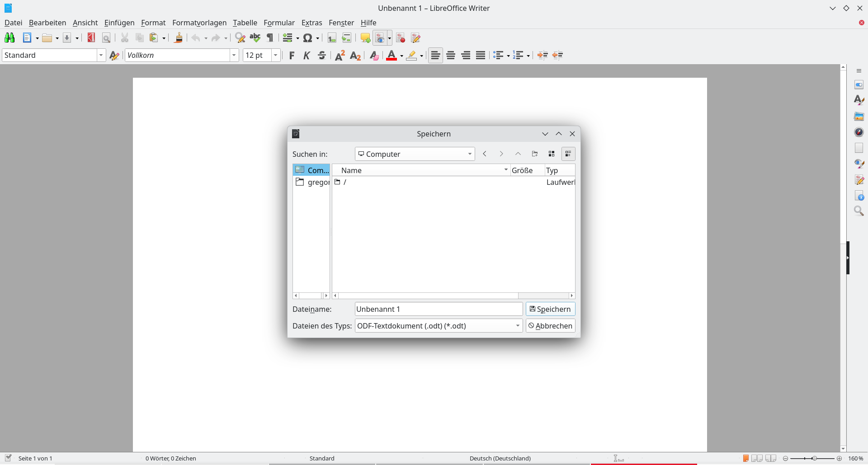
Task: Create new folder in Speichern dialog
Action: coord(535,154)
